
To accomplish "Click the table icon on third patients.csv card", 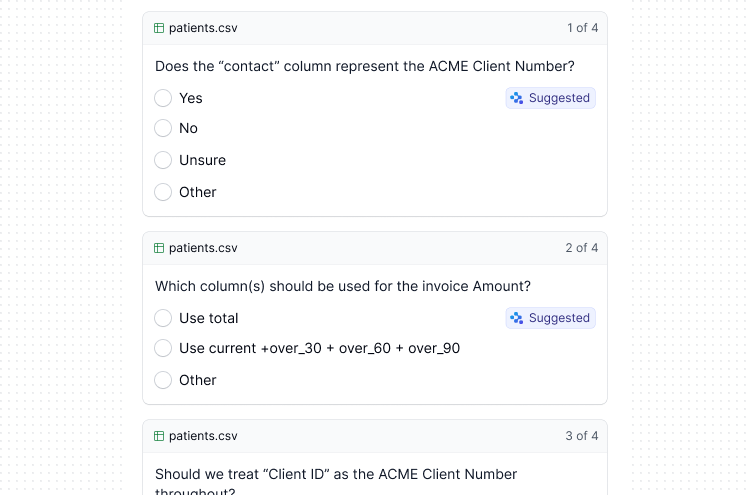I will coord(159,436).
